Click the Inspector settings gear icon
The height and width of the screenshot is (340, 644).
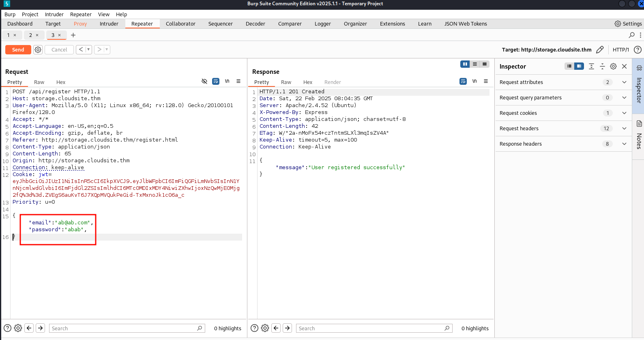[613, 66]
